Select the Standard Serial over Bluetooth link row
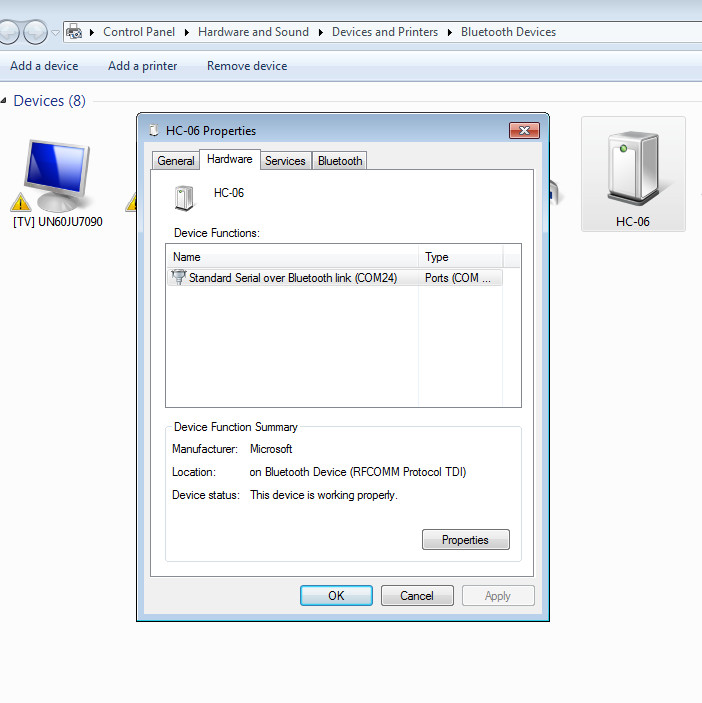The height and width of the screenshot is (703, 702). tap(335, 278)
